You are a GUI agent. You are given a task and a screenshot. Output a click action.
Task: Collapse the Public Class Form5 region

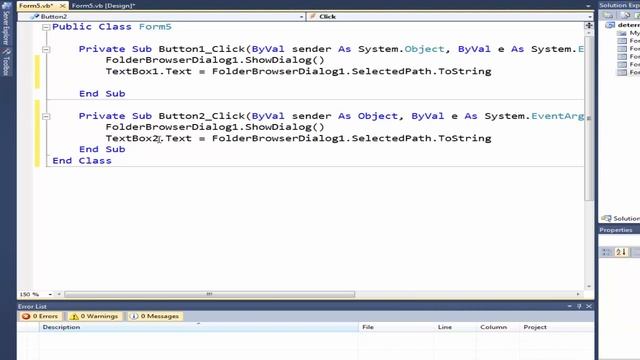point(46,27)
